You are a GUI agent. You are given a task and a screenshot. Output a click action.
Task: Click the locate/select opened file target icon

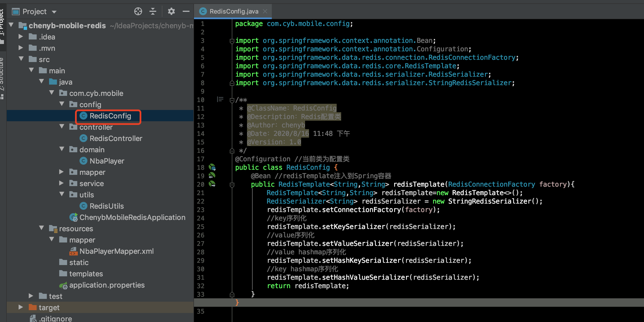(x=138, y=11)
